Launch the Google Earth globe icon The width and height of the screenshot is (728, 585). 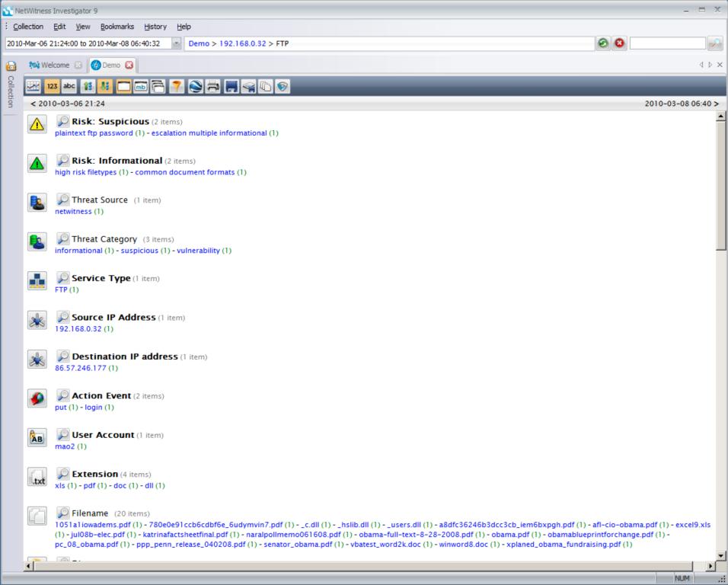coord(196,86)
